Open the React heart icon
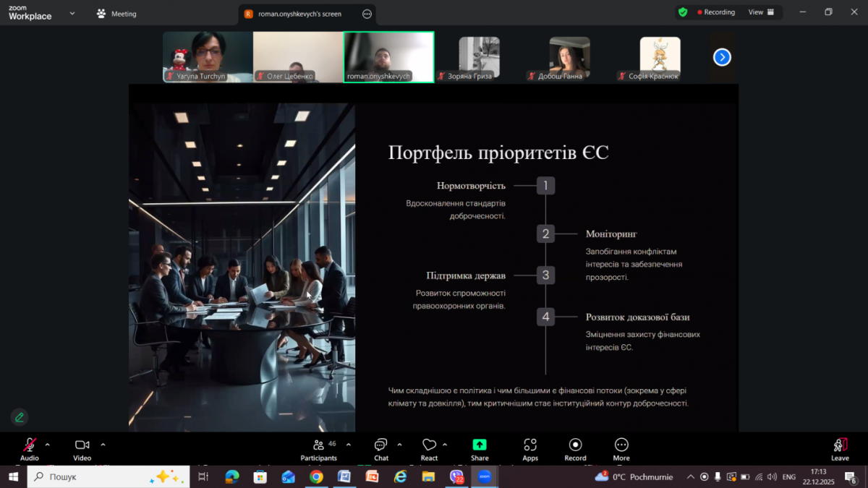 429,445
